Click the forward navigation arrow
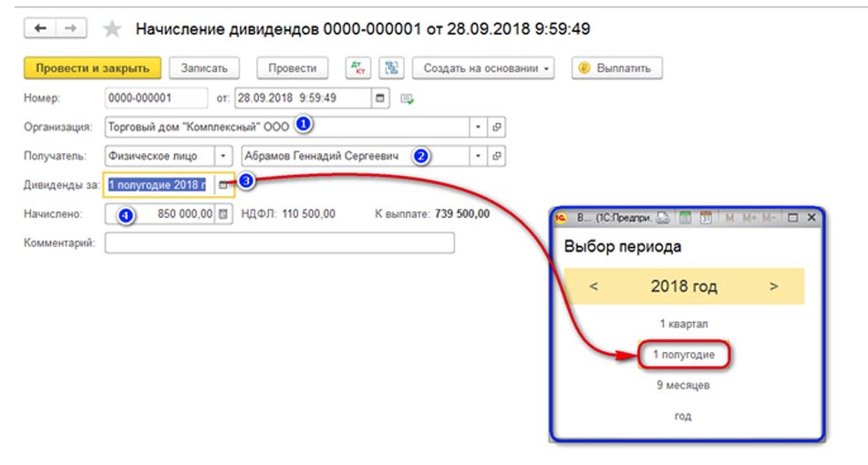 (x=67, y=29)
